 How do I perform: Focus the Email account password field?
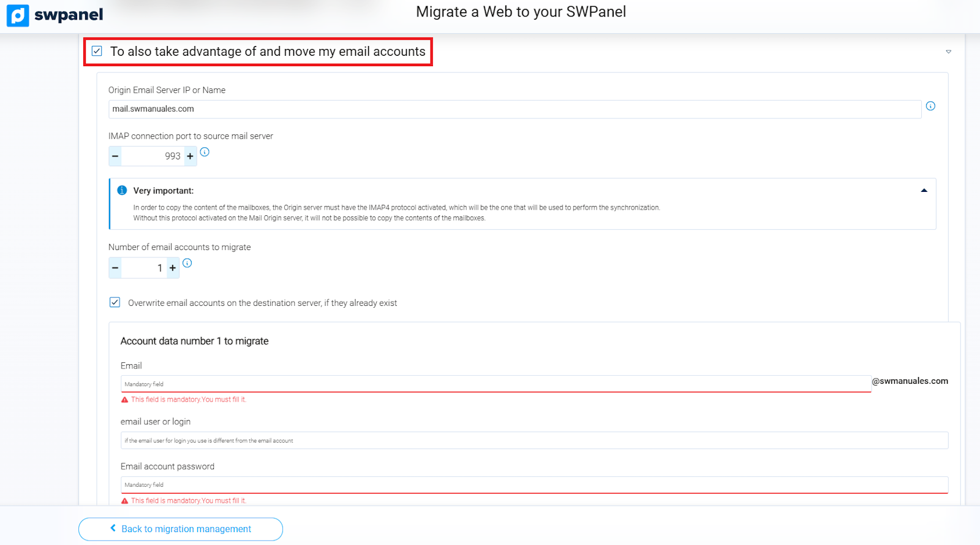pyautogui.click(x=534, y=484)
